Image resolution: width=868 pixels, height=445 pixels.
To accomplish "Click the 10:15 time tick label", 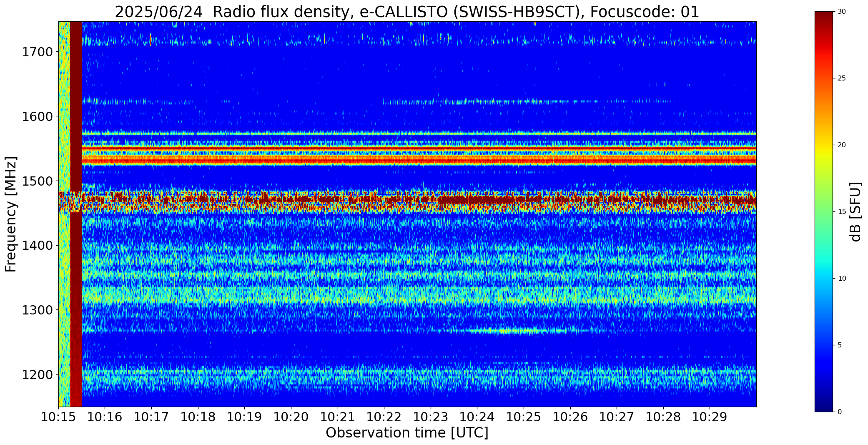I will pyautogui.click(x=58, y=417).
